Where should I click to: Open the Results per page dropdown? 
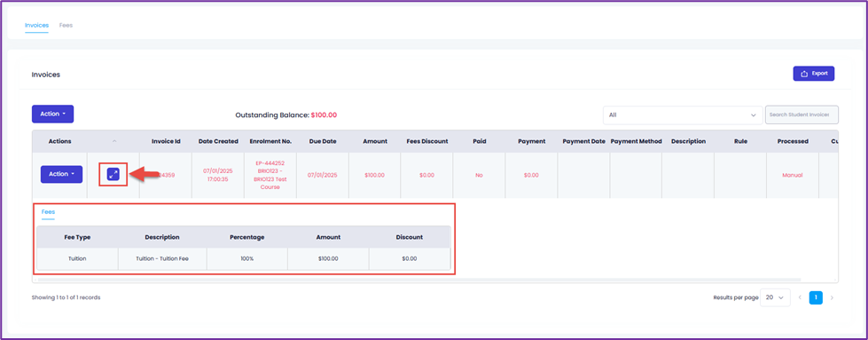click(x=775, y=298)
